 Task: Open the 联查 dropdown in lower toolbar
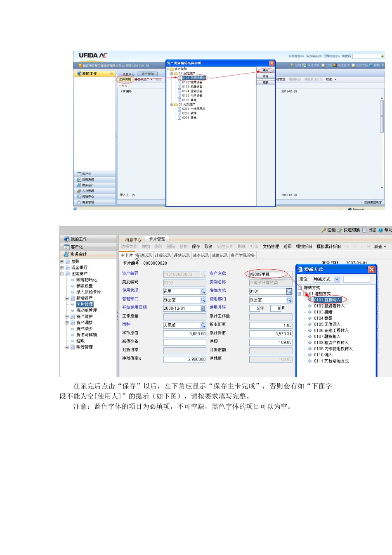(x=380, y=247)
